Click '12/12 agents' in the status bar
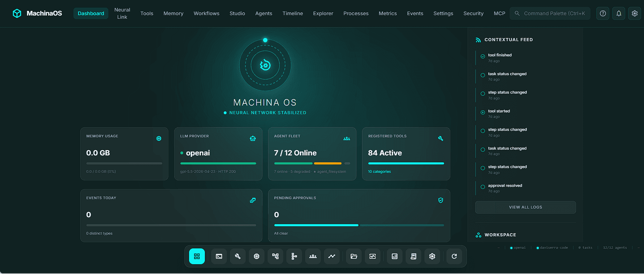This screenshot has height=274, width=644. [x=615, y=248]
